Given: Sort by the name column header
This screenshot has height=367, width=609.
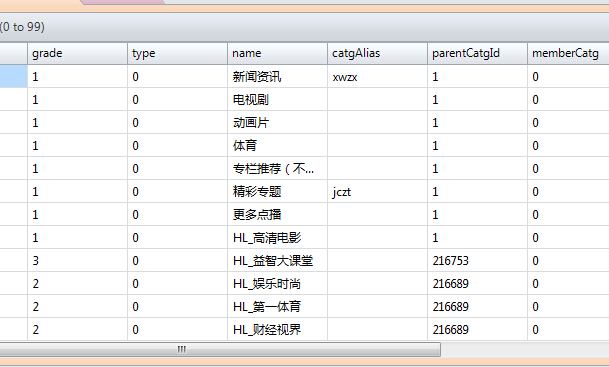Looking at the screenshot, I should point(277,53).
